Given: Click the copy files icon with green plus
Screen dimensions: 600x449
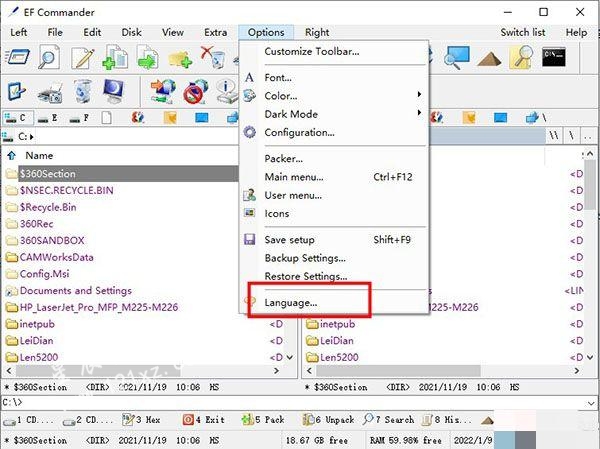Looking at the screenshot, I should click(115, 57).
